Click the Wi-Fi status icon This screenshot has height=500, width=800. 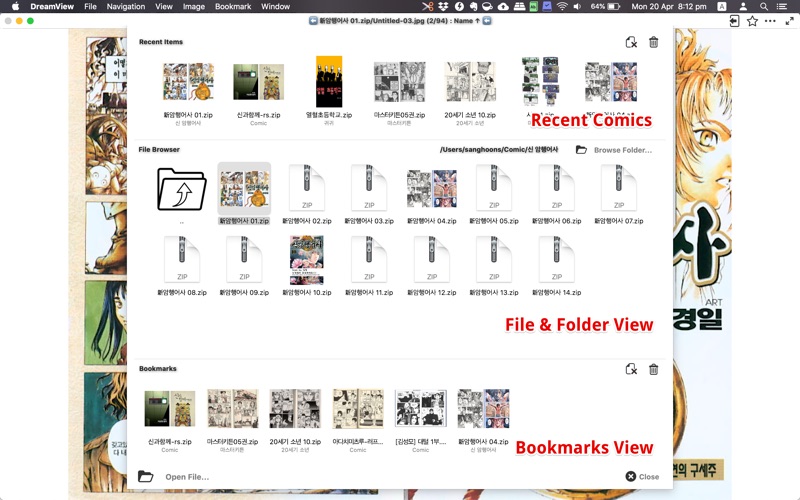(x=562, y=7)
